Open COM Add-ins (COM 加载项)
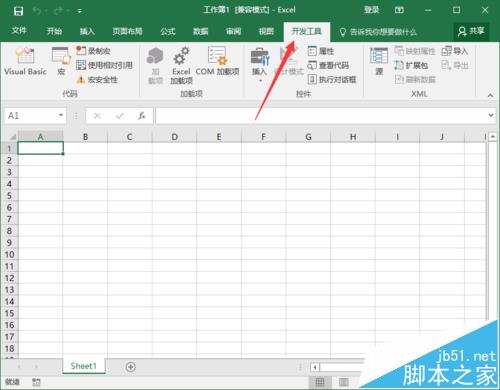This screenshot has width=500, height=390. point(217,61)
